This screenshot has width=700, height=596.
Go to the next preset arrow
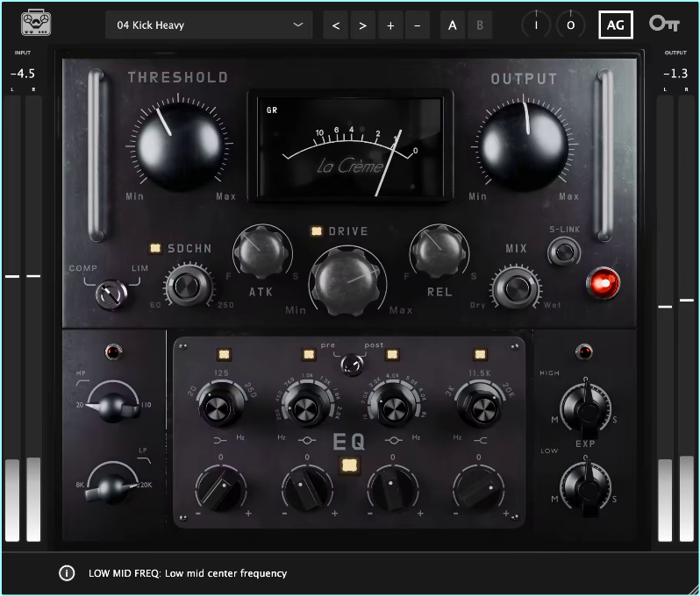[361, 25]
